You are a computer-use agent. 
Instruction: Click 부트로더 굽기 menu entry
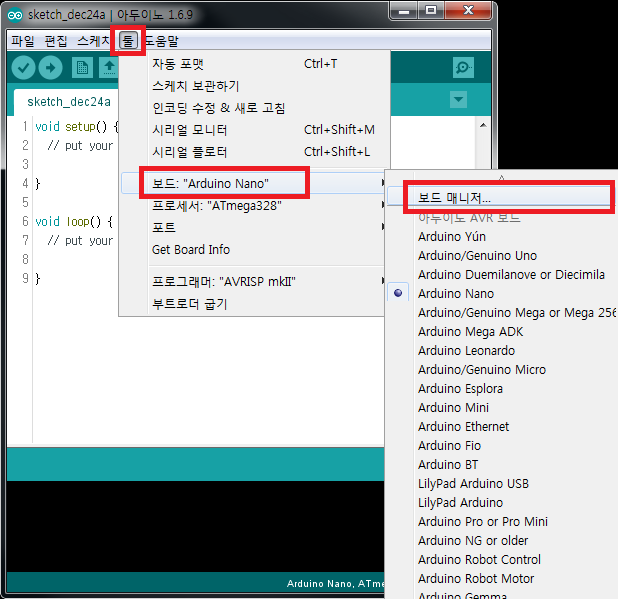pos(253,304)
